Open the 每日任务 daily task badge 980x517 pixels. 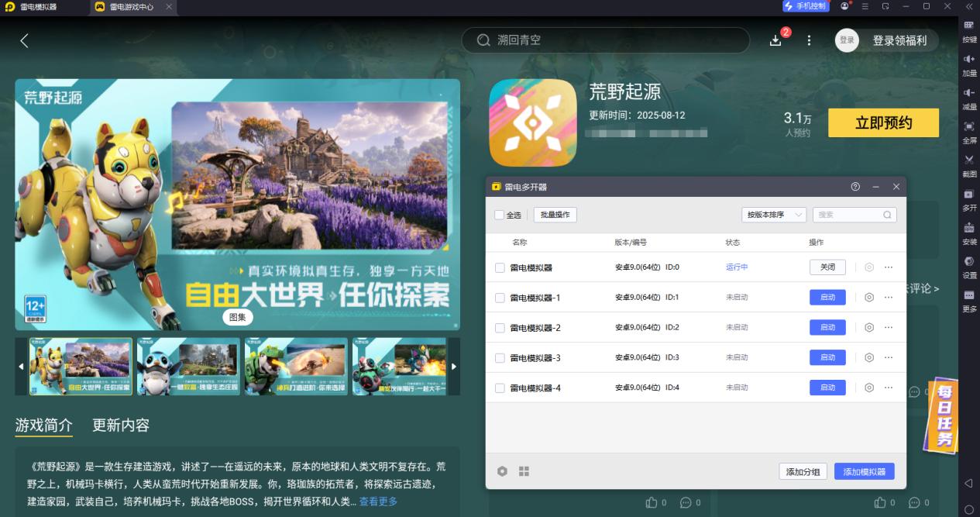click(943, 415)
